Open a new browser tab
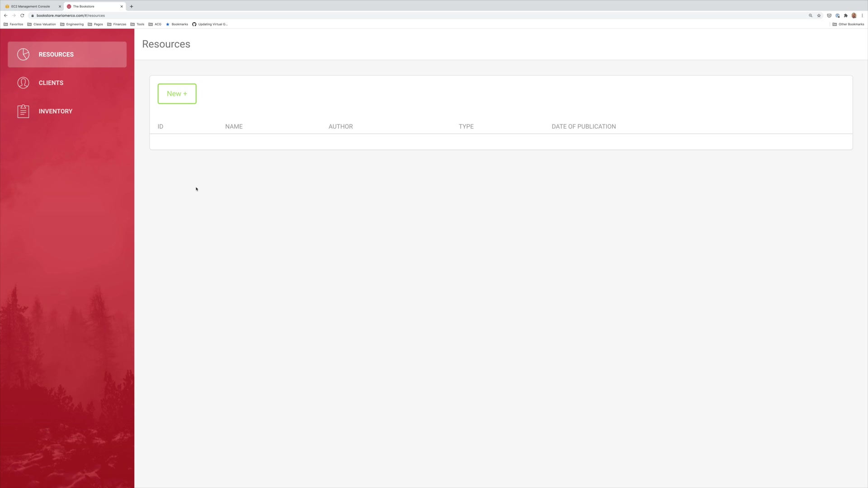Viewport: 868px width, 488px height. tap(132, 6)
